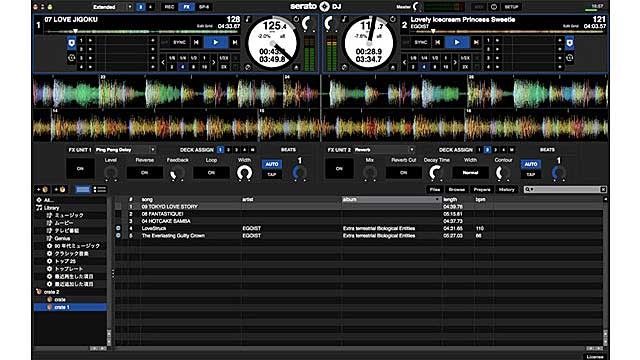This screenshot has width=640, height=360.
Task: Enable AUTO beats in FX Unit 1
Action: coord(272,164)
